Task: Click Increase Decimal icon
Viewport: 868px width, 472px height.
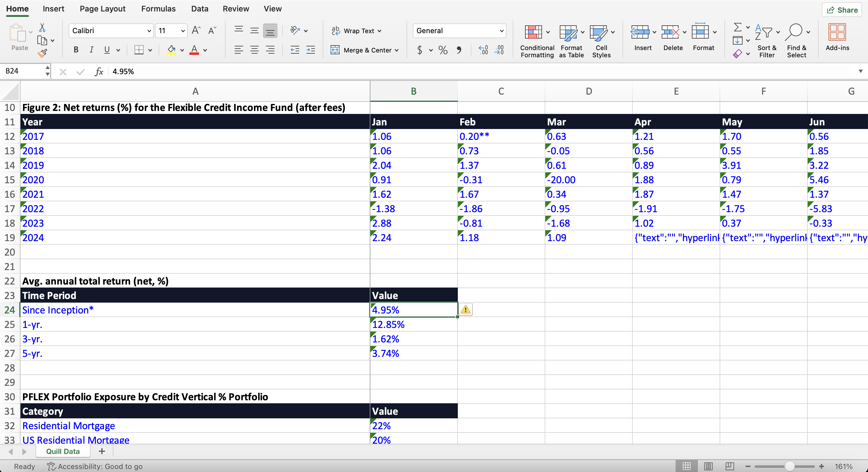Action: pyautogui.click(x=483, y=50)
